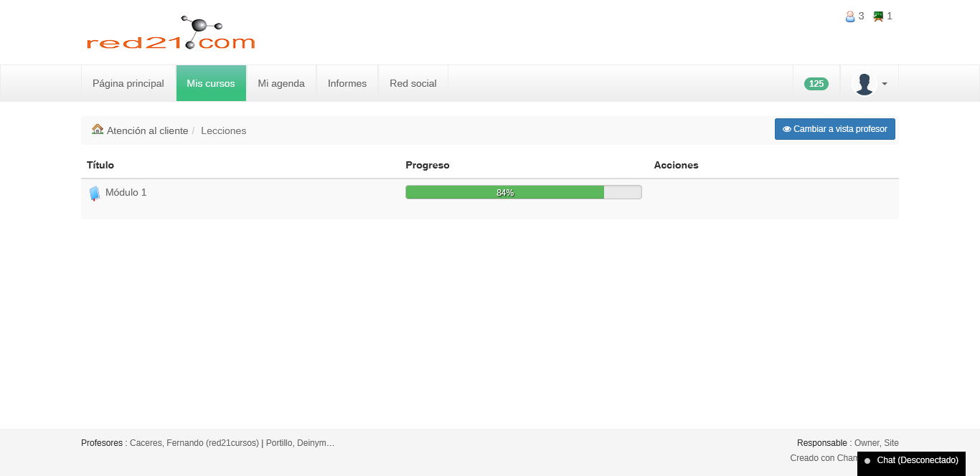Click the home icon in the breadcrumb

(x=98, y=130)
